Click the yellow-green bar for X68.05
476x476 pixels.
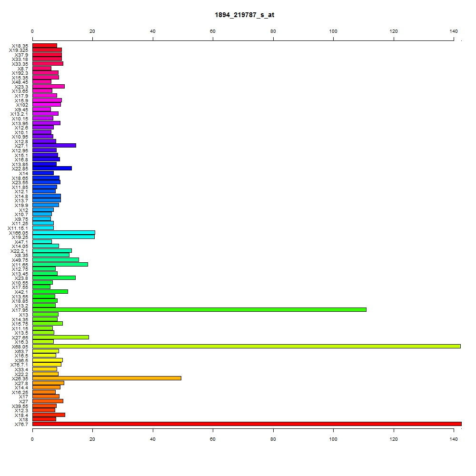point(247,347)
